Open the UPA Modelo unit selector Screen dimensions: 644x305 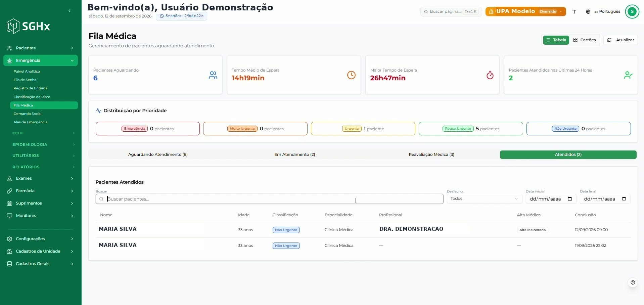click(525, 11)
